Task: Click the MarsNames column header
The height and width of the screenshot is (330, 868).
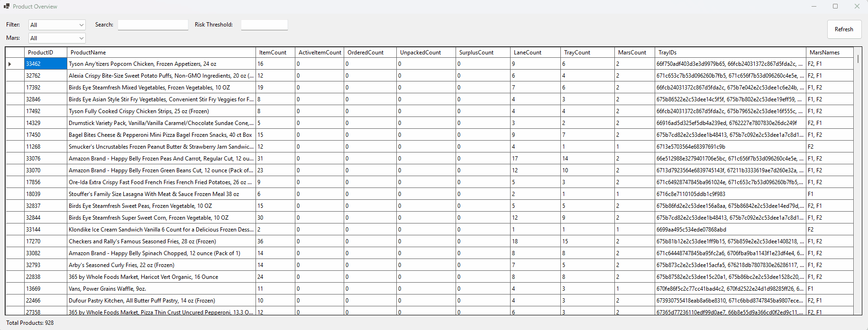Action: coord(830,52)
